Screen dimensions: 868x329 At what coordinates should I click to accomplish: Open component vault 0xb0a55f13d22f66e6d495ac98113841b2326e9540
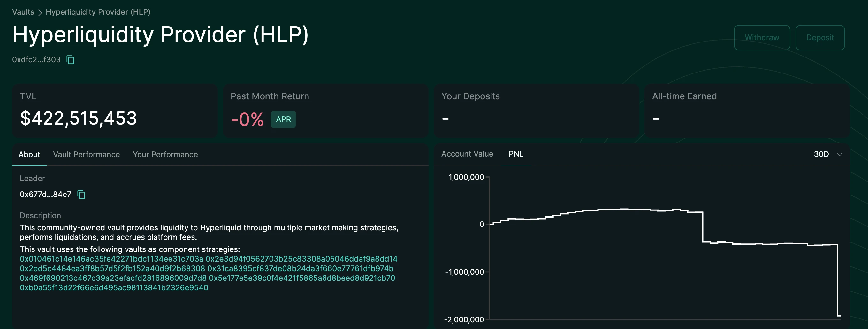[x=114, y=288]
